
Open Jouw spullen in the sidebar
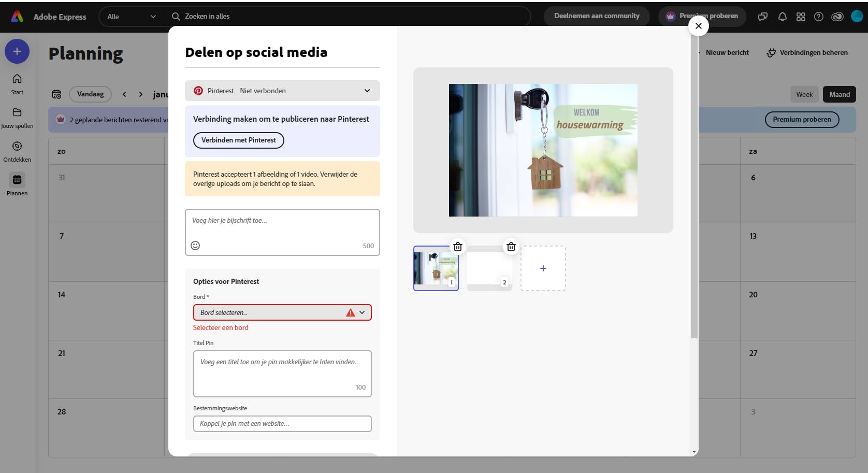pyautogui.click(x=17, y=118)
